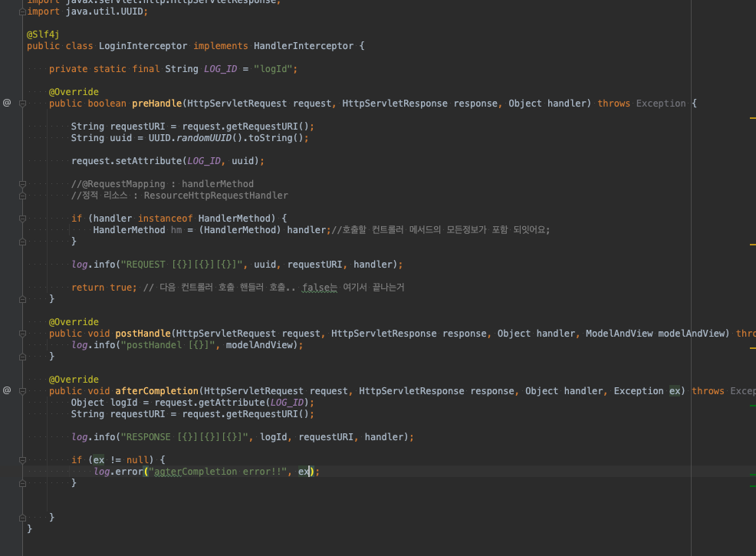
Task: Click fold marker on the ResourceHttpRequestHandler comment line
Action: [x=22, y=196]
